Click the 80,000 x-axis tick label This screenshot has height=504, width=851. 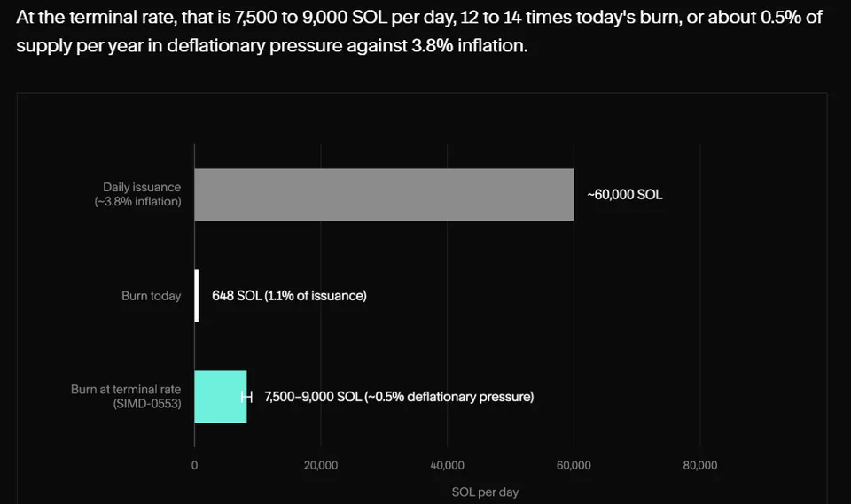(700, 466)
